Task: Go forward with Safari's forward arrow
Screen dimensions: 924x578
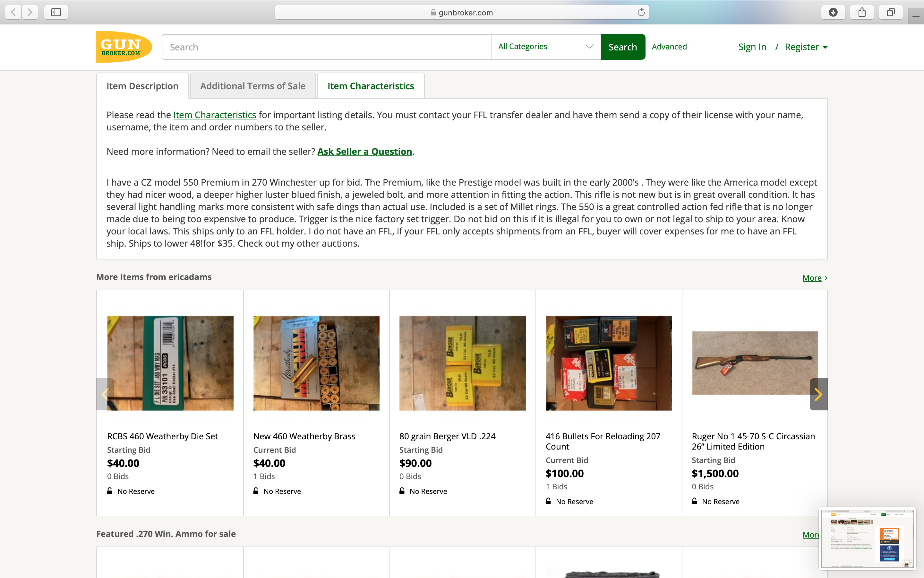Action: pyautogui.click(x=30, y=12)
